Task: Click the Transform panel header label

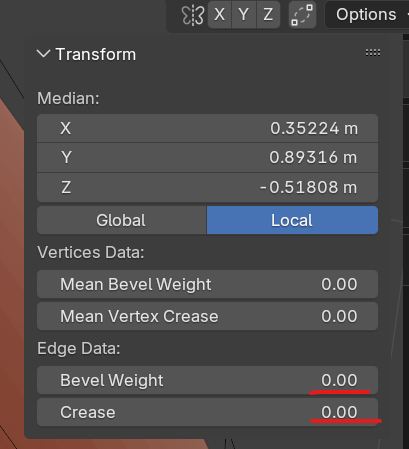Action: 96,54
